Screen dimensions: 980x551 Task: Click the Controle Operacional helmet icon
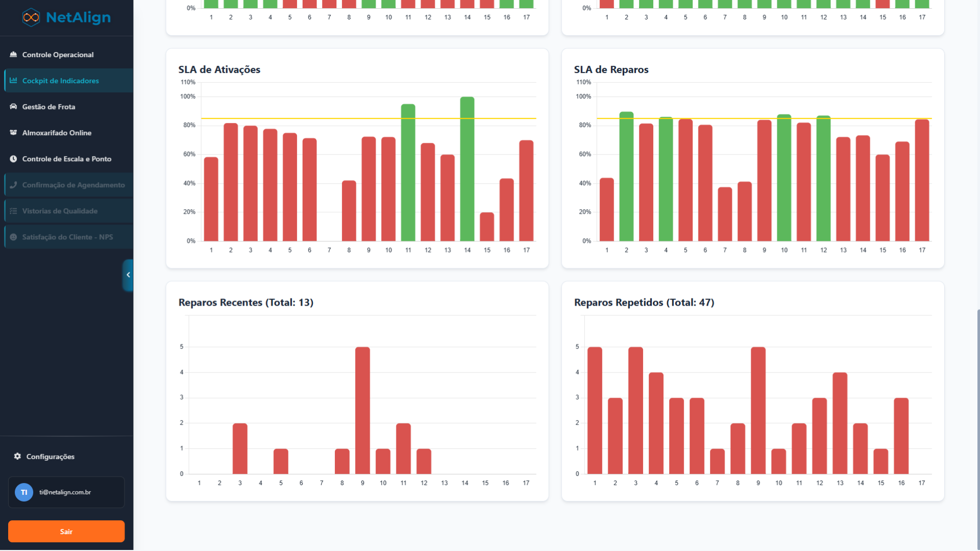13,55
